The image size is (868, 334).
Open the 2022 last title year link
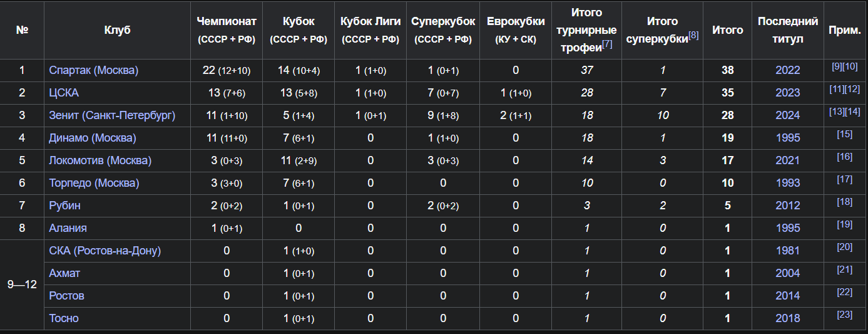pyautogui.click(x=788, y=70)
